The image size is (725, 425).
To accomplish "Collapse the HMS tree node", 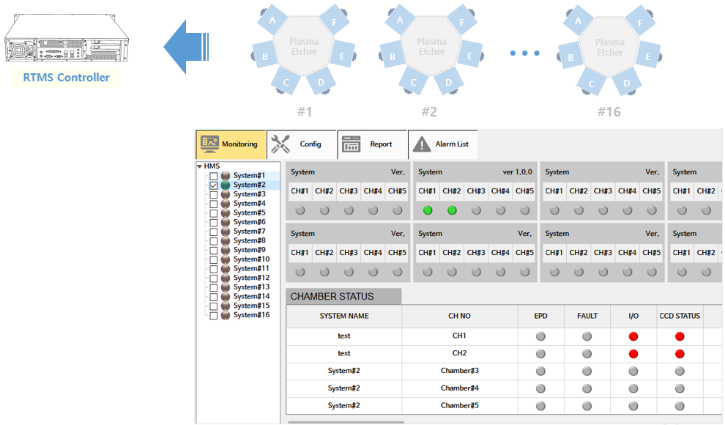I will pos(199,166).
